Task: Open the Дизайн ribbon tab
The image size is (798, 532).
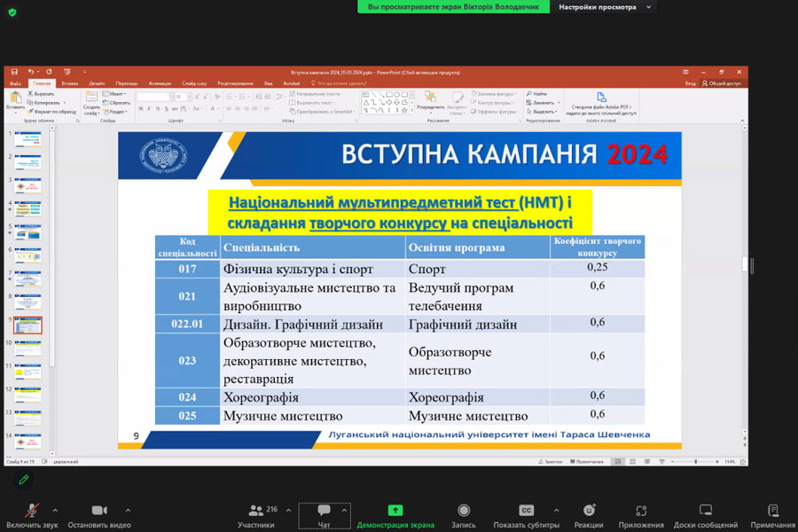Action: tap(97, 83)
